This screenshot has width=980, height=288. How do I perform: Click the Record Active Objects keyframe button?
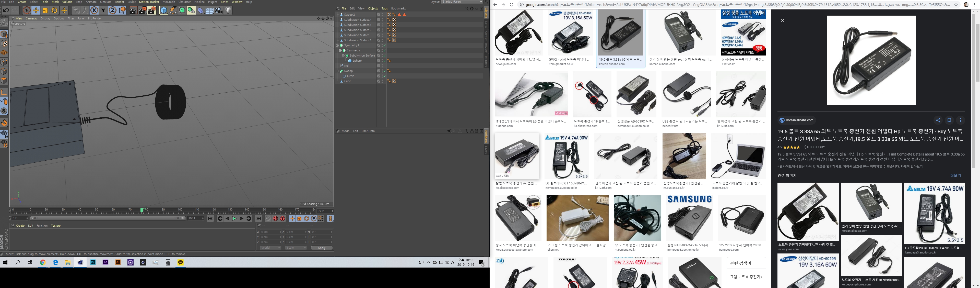pos(268,218)
